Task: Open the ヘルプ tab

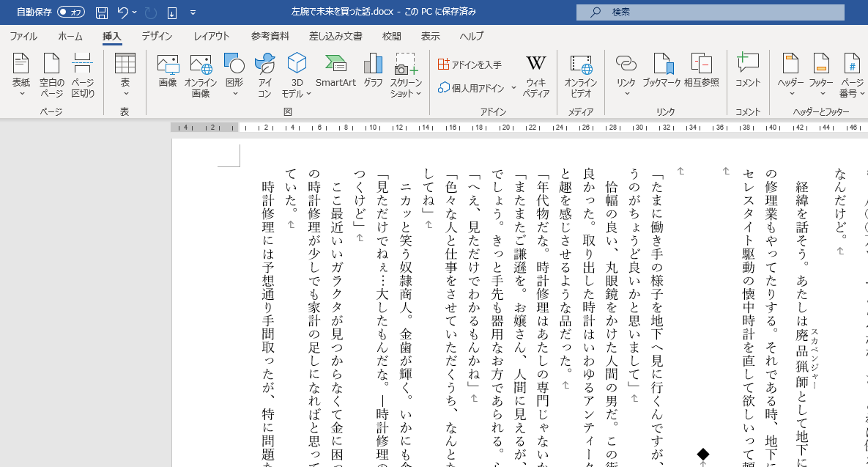Action: 471,37
